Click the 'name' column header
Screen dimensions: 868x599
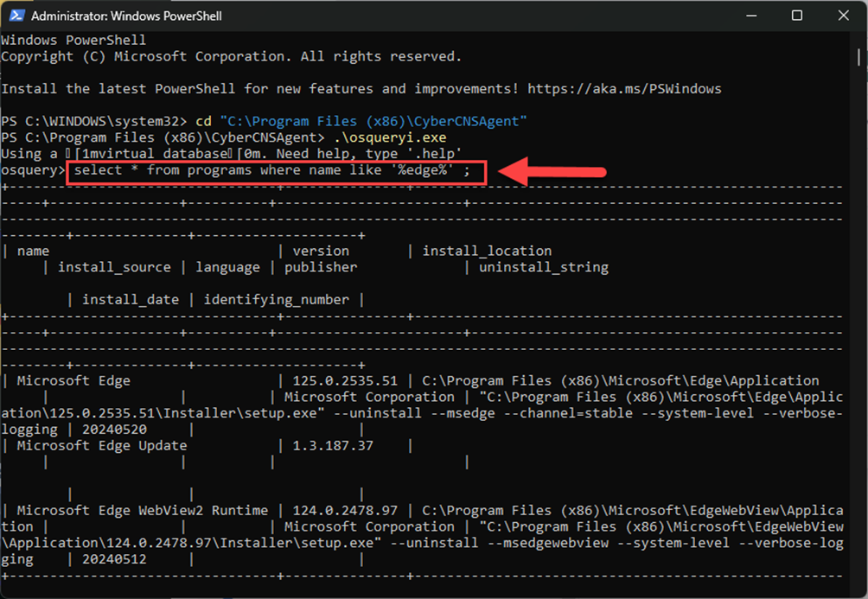point(33,251)
